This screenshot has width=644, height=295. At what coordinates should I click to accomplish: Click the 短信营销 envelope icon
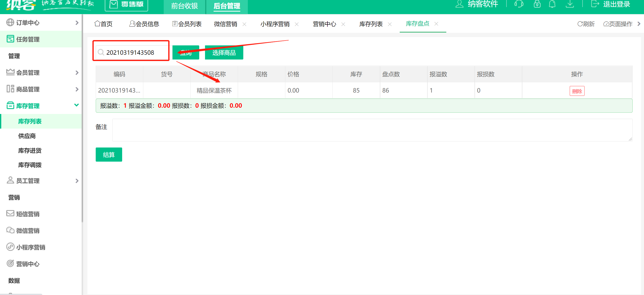10,214
